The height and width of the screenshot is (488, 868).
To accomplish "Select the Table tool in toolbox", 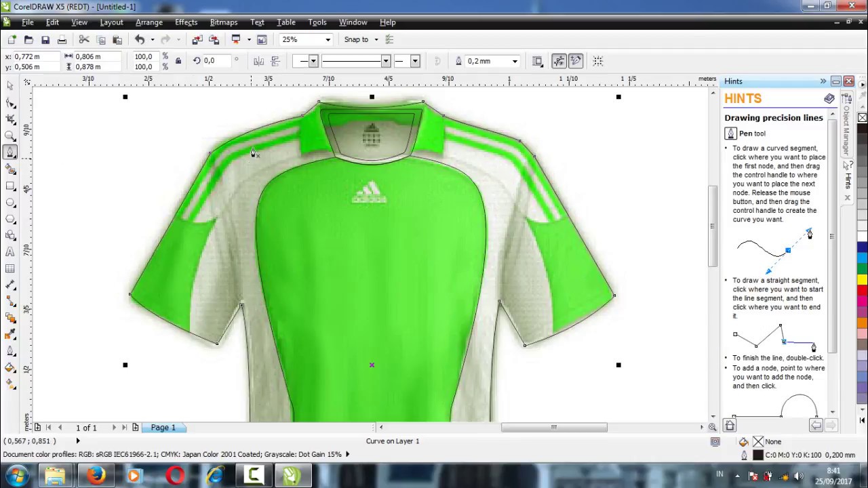I will [x=10, y=268].
